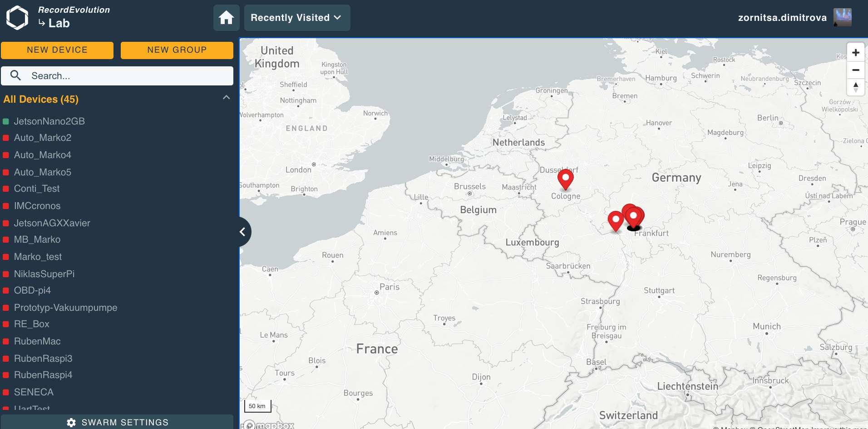This screenshot has height=429, width=868.
Task: Open the user profile avatar
Action: pos(842,18)
